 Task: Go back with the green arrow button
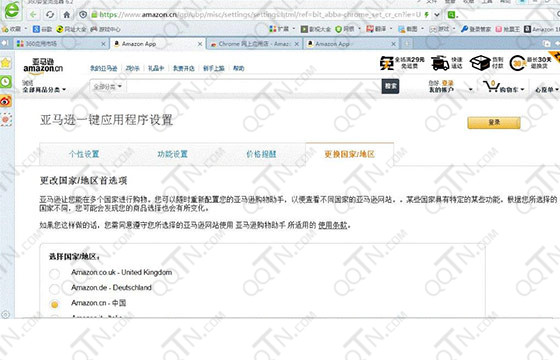tap(33, 15)
